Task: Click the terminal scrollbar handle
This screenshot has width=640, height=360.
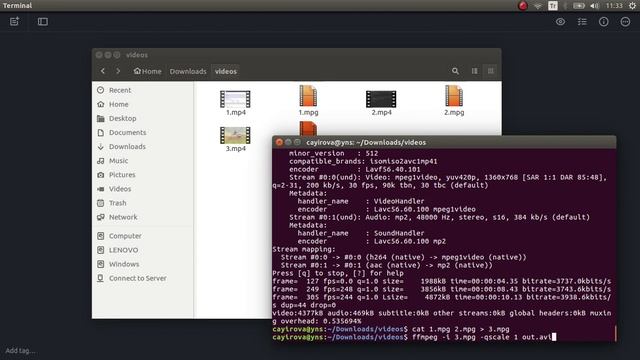Action: [x=615, y=333]
